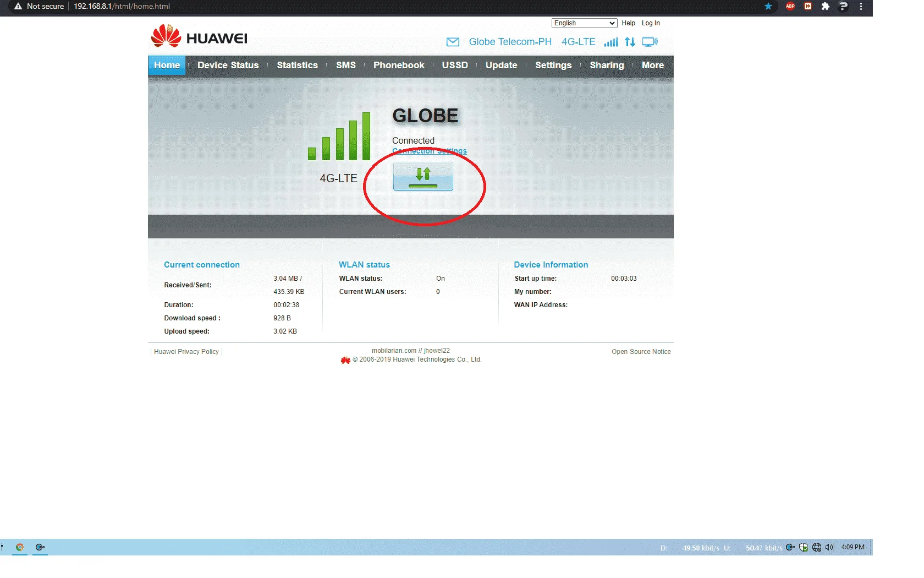Open the language dropdown showing English

point(584,23)
